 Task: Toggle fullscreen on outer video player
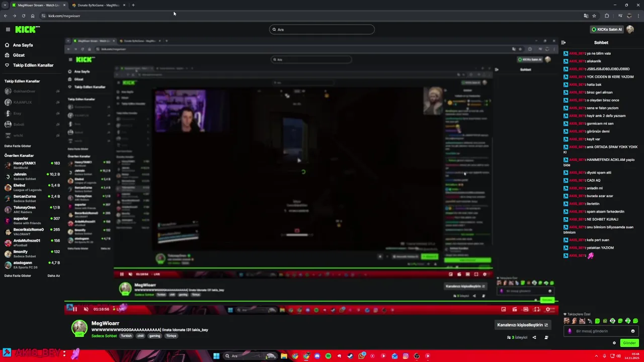(537, 309)
